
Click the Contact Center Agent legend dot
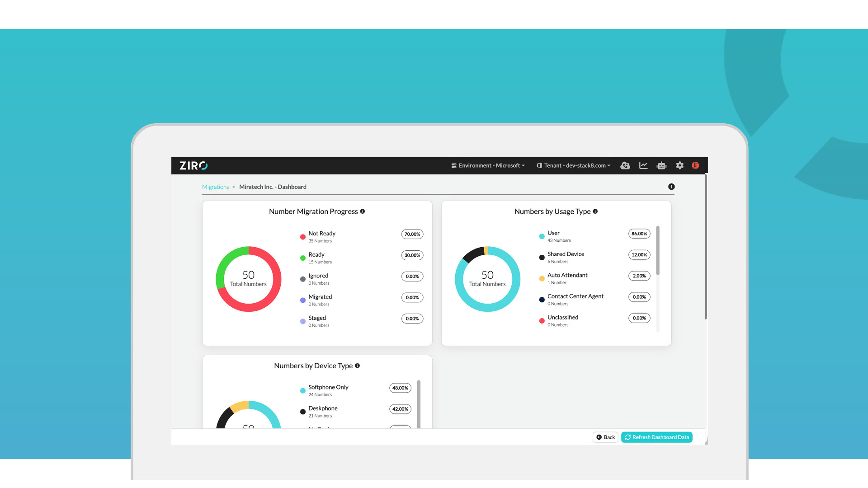click(542, 300)
